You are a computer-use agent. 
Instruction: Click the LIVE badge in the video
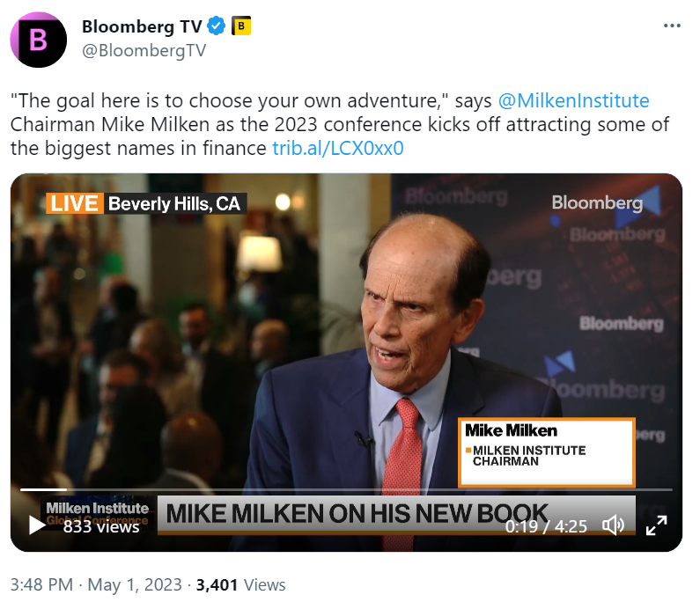coord(74,204)
